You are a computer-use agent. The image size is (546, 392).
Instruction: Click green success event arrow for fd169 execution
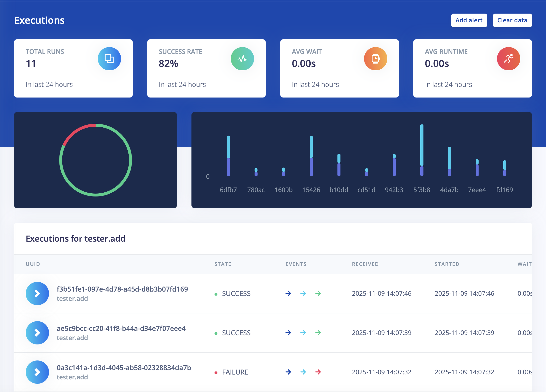pyautogui.click(x=318, y=294)
